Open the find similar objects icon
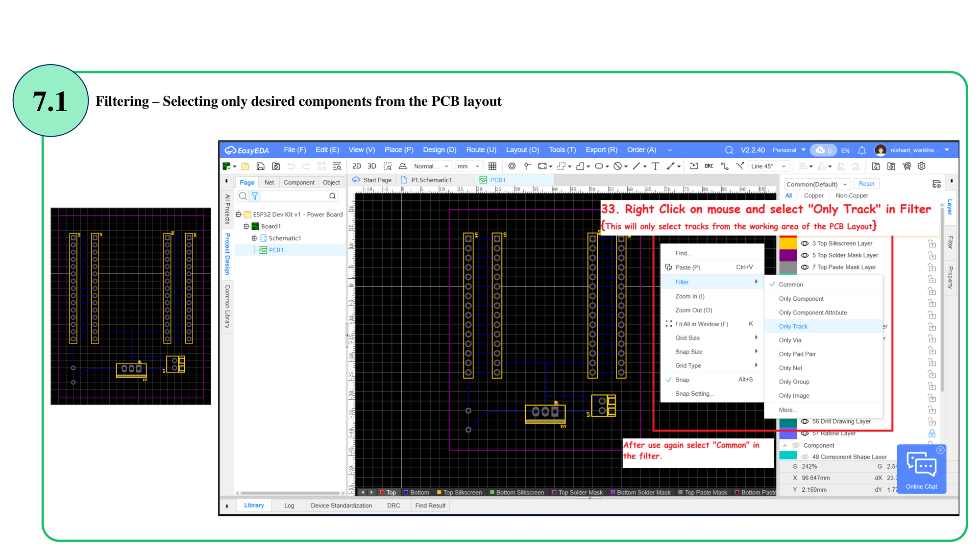This screenshot has width=980, height=551. point(337,166)
